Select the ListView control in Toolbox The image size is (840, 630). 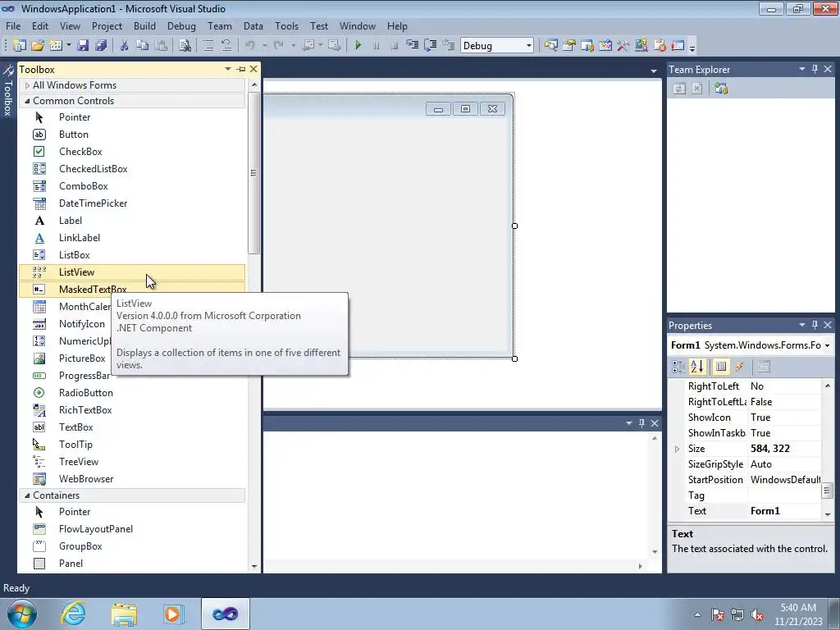tap(132, 272)
